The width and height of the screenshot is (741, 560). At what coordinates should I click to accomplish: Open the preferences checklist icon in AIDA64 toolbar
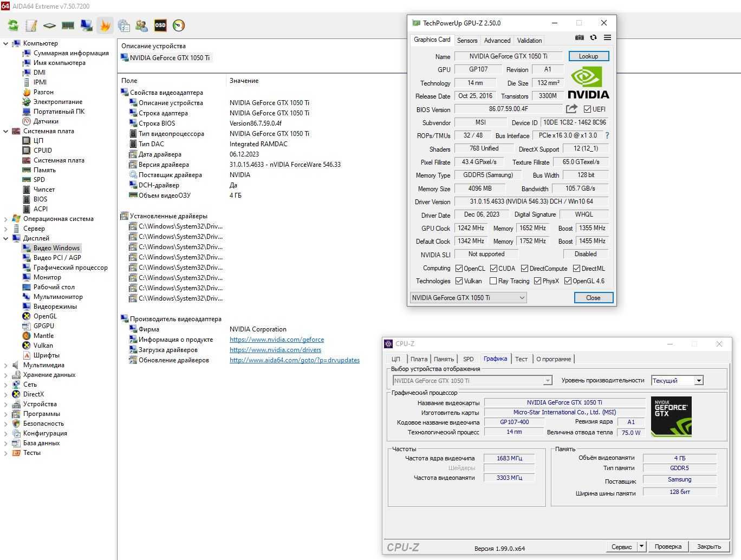[123, 25]
